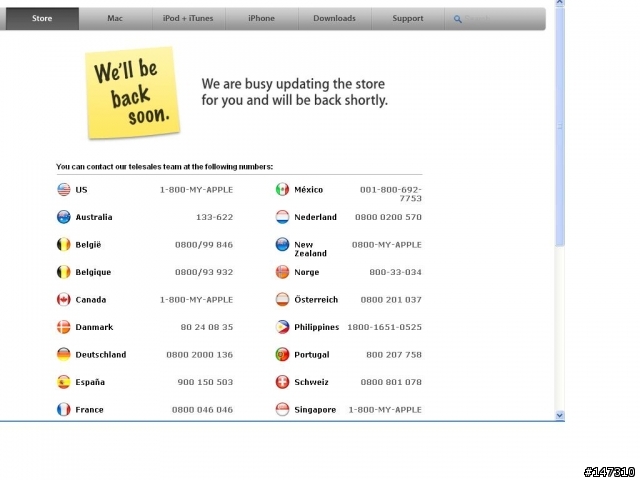
Task: Open the iPhone tab
Action: click(x=261, y=18)
